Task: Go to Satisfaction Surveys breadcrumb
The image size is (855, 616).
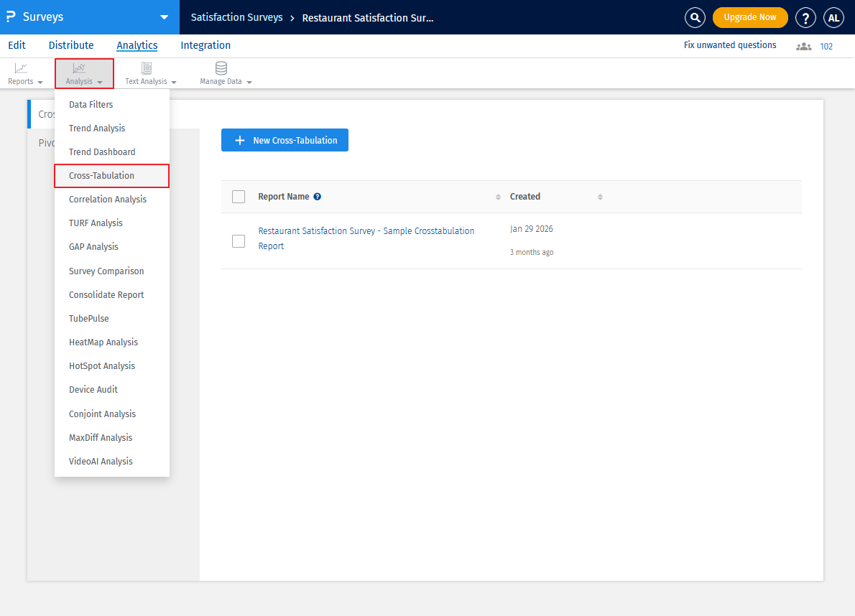Action: point(236,17)
